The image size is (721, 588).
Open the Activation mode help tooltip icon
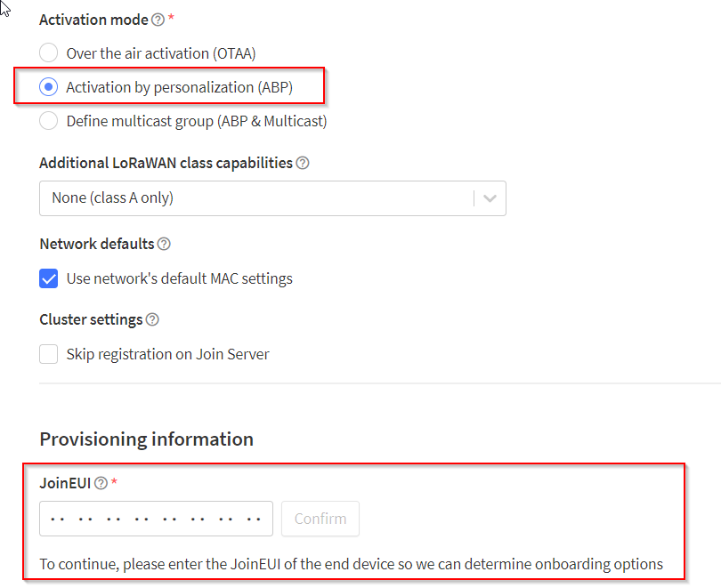click(158, 19)
